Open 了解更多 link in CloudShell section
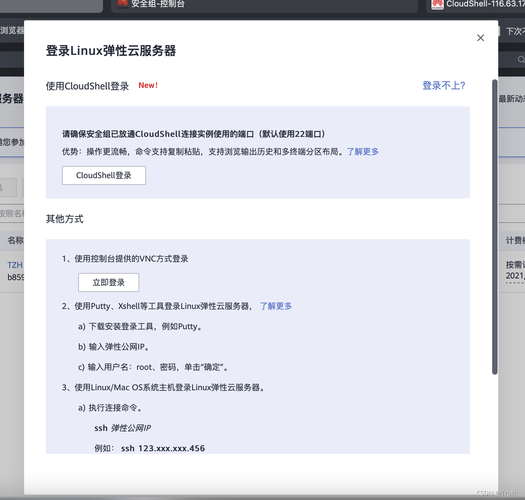The image size is (525, 500). pyautogui.click(x=363, y=152)
